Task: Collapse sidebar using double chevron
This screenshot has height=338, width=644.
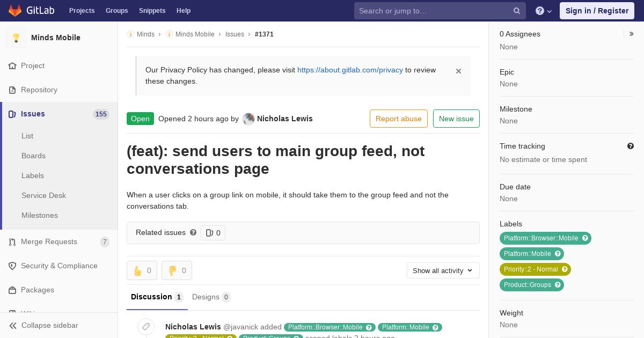Action: click(13, 325)
